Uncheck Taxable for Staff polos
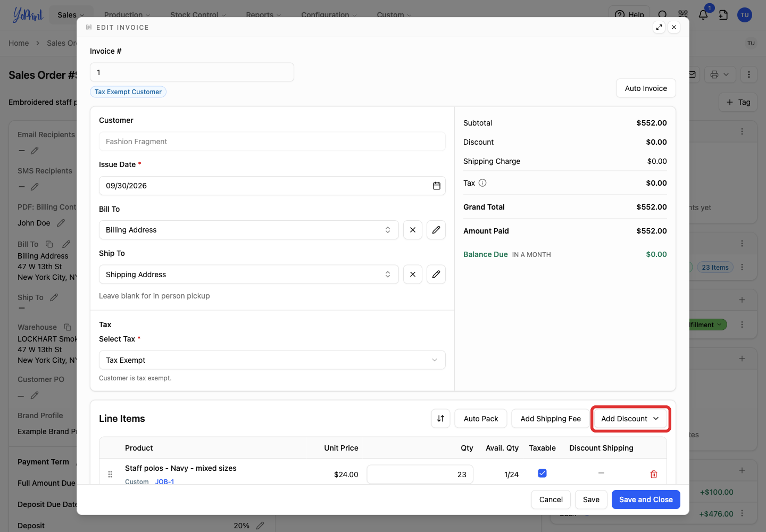Viewport: 766px width, 532px height. pos(542,473)
